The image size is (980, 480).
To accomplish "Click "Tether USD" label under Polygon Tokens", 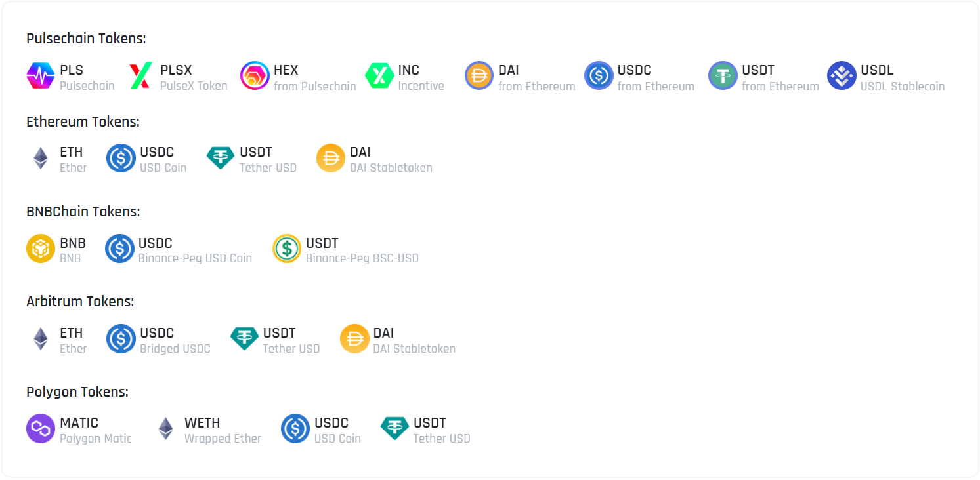I will point(442,439).
